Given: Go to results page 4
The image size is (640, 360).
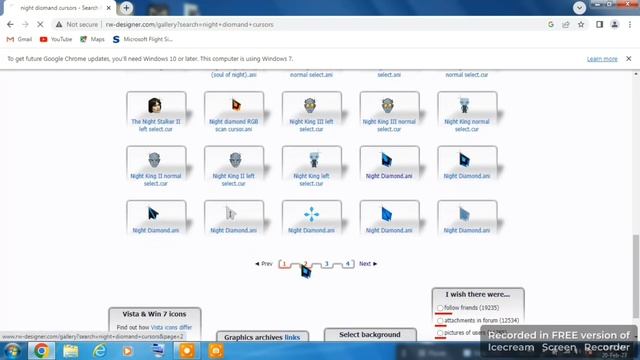Looking at the screenshot, I should click(x=348, y=264).
